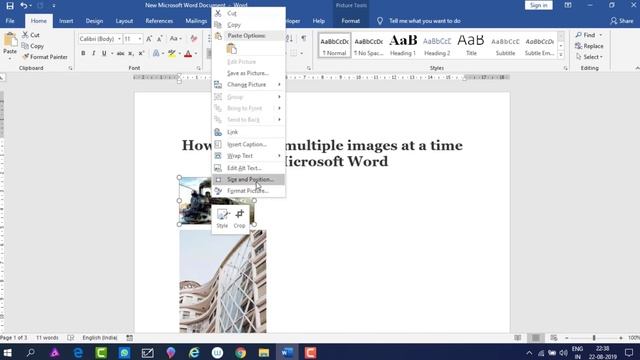The height and width of the screenshot is (360, 640).
Task: Click the Increase Font Size icon
Action: [x=149, y=39]
